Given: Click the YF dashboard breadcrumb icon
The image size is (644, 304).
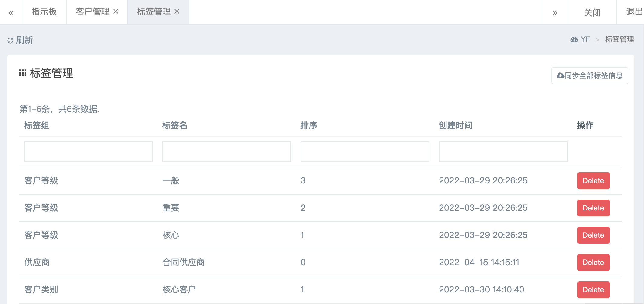Looking at the screenshot, I should pos(574,40).
